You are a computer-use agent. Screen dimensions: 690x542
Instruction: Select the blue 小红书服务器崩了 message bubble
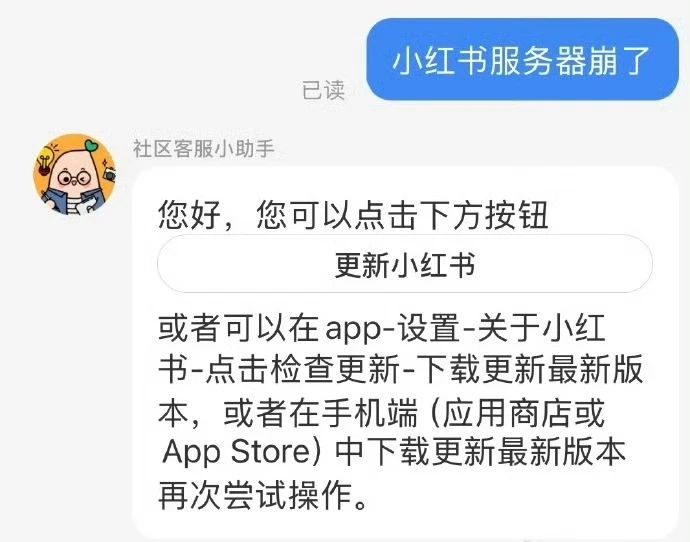pyautogui.click(x=522, y=59)
